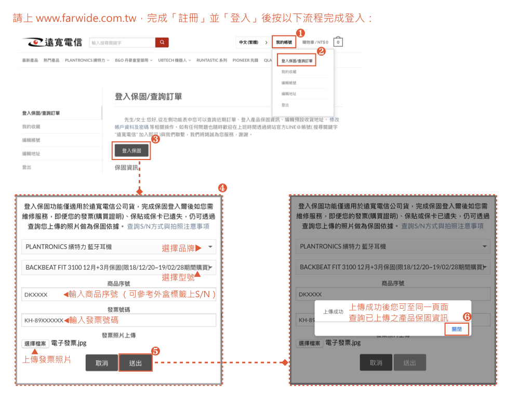This screenshot has height=399, width=532.
Task: Click 取消 button in left form
Action: 101,363
